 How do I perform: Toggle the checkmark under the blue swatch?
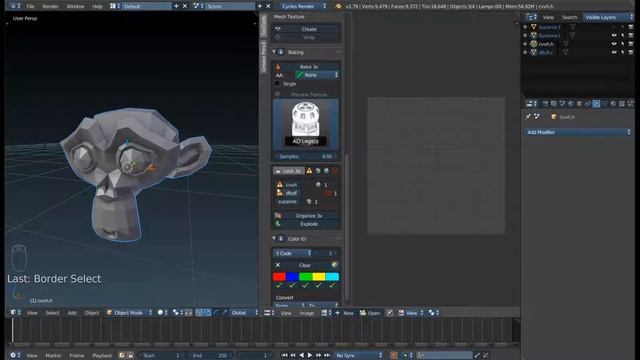(x=292, y=285)
